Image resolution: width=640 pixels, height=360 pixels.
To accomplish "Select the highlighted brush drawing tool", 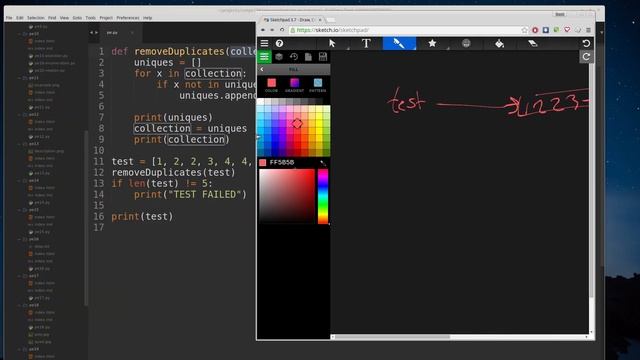I will pyautogui.click(x=399, y=43).
